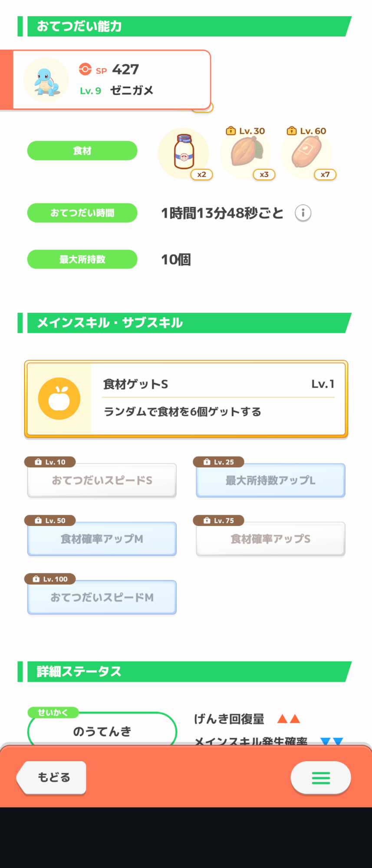372x868 pixels.
Task: Open the hamburger menu button
Action: [321, 778]
